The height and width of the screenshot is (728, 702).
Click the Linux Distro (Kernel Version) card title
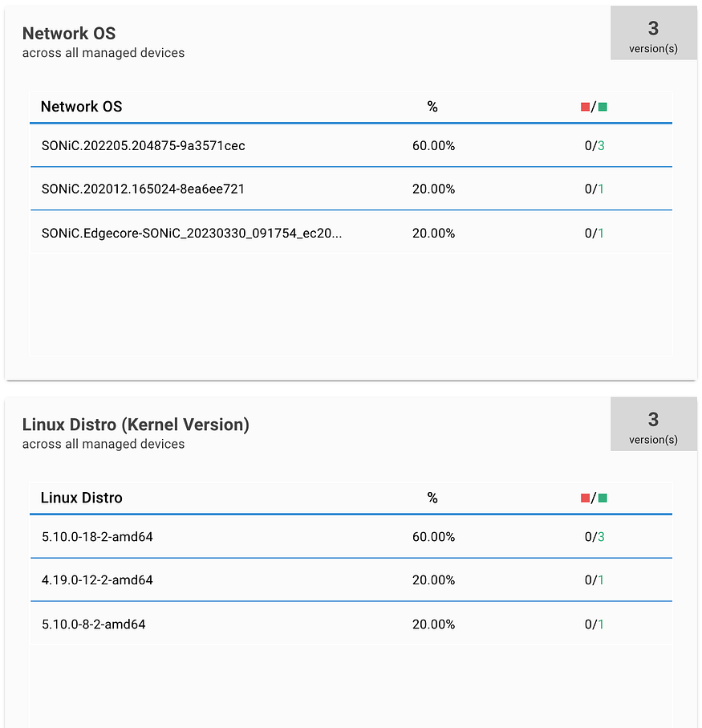(x=136, y=425)
